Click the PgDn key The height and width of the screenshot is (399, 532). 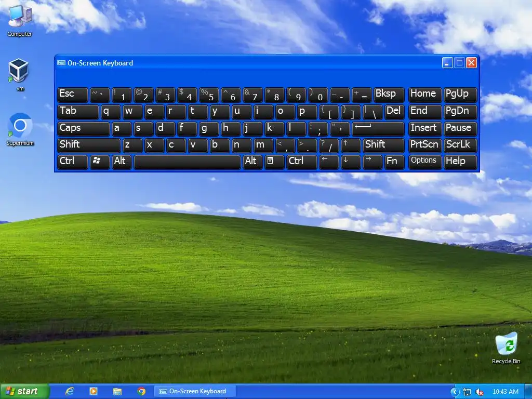coord(460,112)
